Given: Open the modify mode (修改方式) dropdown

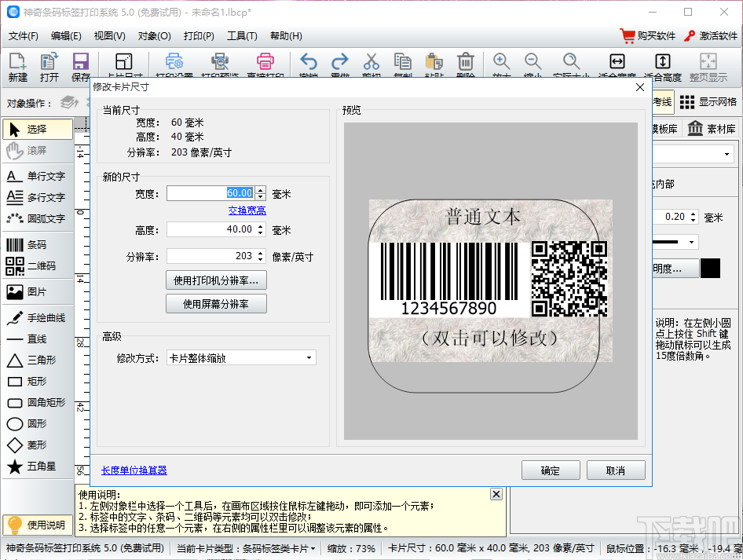Looking at the screenshot, I should [241, 358].
